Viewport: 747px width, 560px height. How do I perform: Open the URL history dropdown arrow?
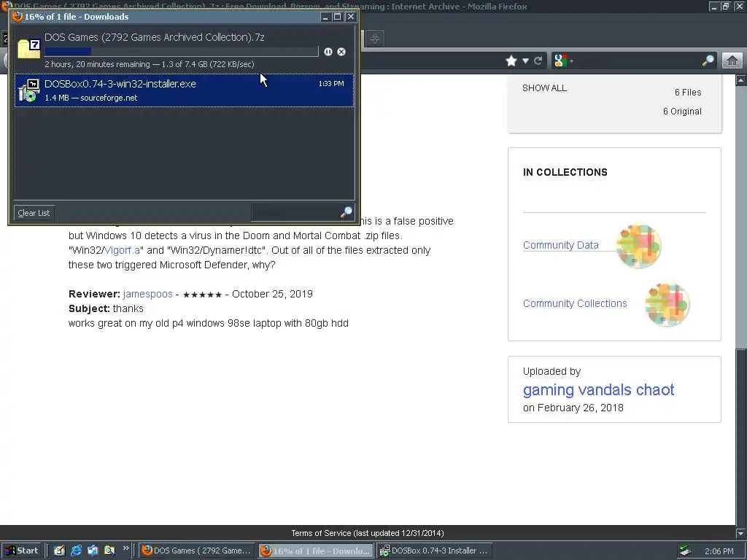tap(525, 61)
